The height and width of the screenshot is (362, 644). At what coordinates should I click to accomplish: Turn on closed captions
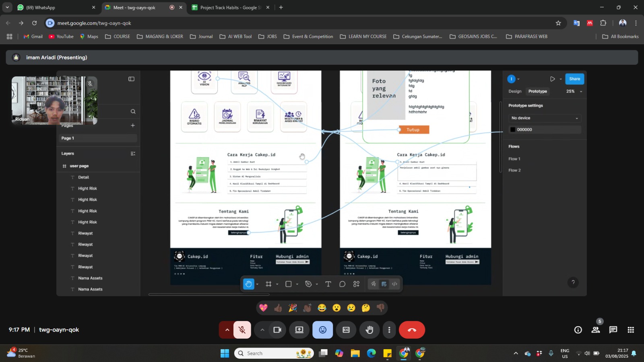coord(346,330)
